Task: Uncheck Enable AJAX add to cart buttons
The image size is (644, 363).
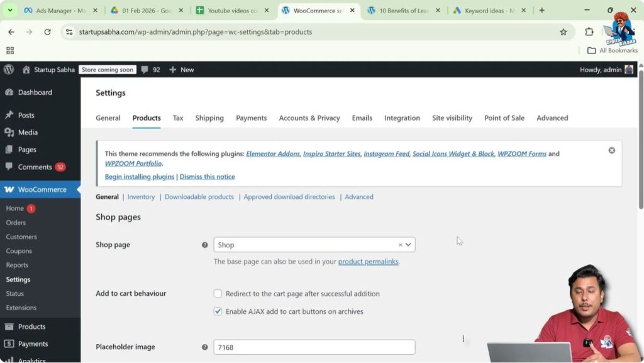Action: coord(218,311)
